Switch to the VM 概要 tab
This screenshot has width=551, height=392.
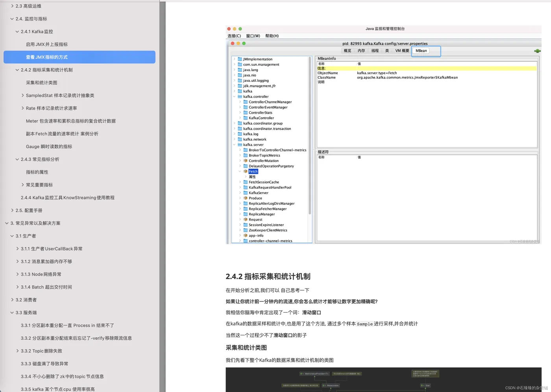[x=402, y=51]
